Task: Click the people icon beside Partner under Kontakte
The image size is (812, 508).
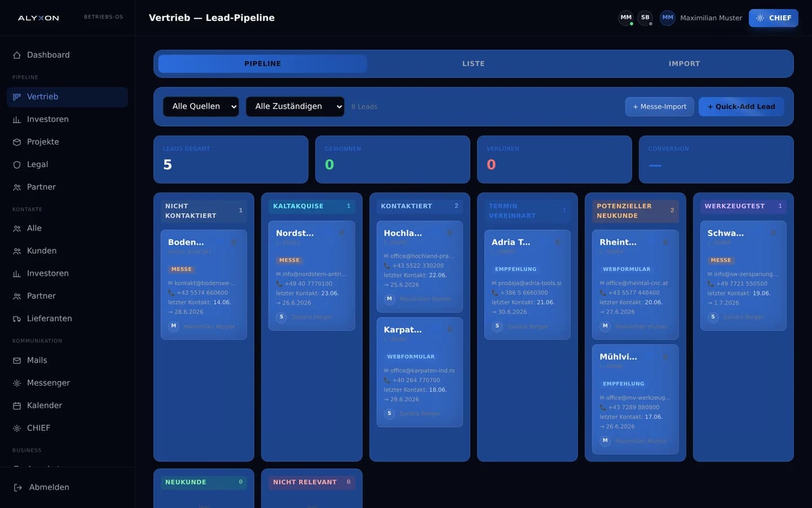Action: tap(17, 296)
